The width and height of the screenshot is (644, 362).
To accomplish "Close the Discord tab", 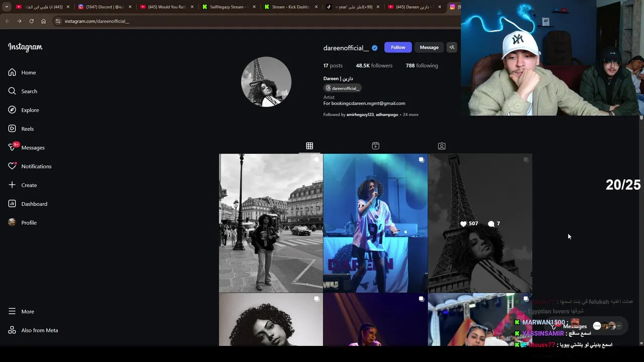I will (130, 7).
